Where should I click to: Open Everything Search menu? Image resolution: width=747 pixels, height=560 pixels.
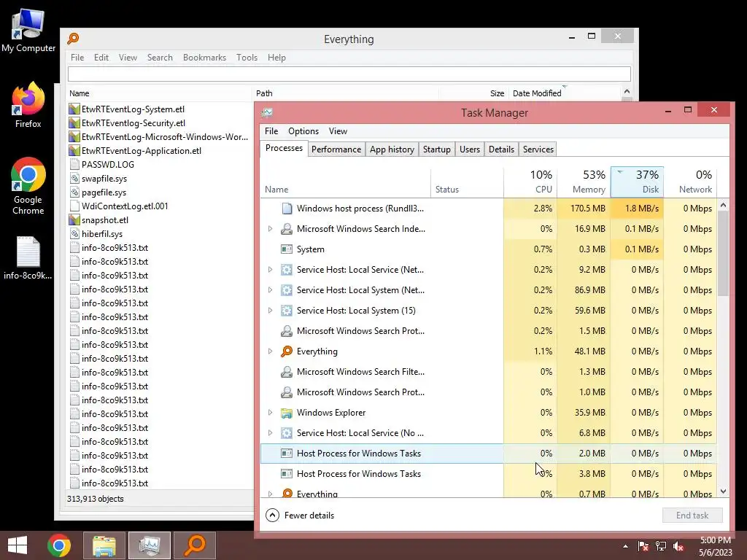coord(160,58)
